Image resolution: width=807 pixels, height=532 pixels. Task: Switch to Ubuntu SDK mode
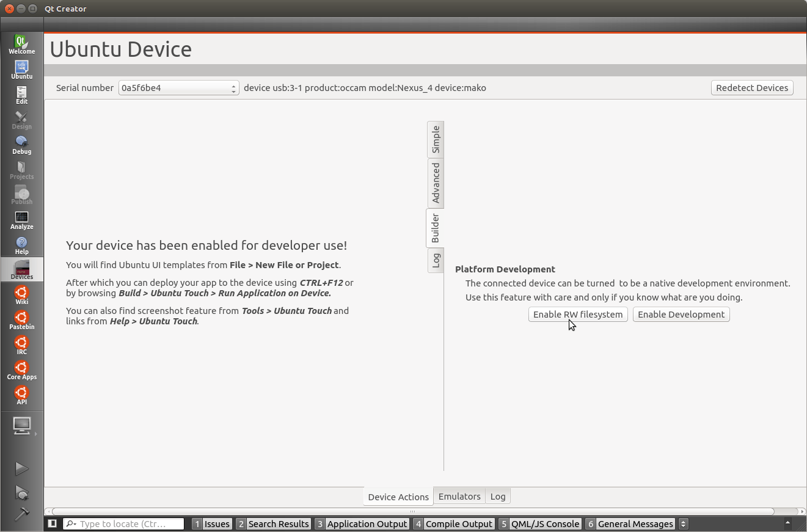[x=21, y=70]
